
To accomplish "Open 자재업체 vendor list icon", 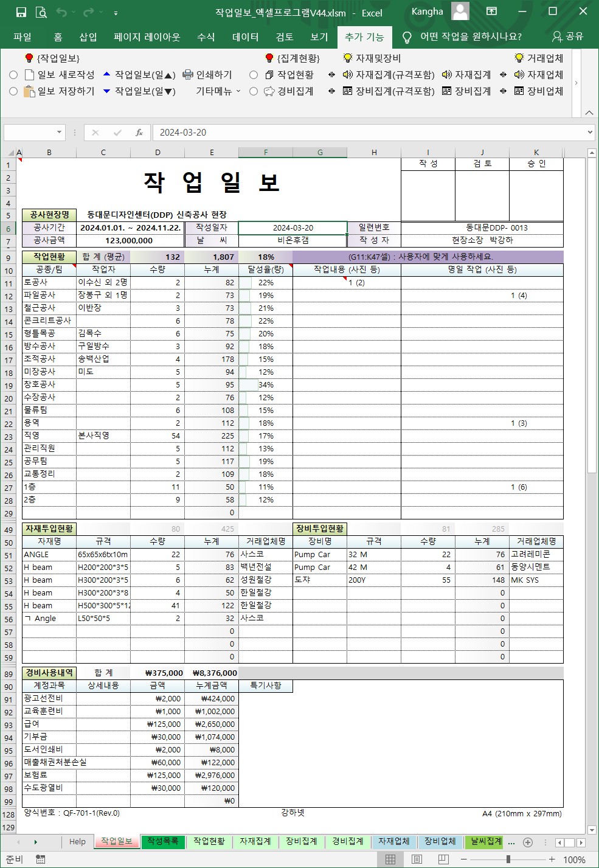I will tap(519, 75).
